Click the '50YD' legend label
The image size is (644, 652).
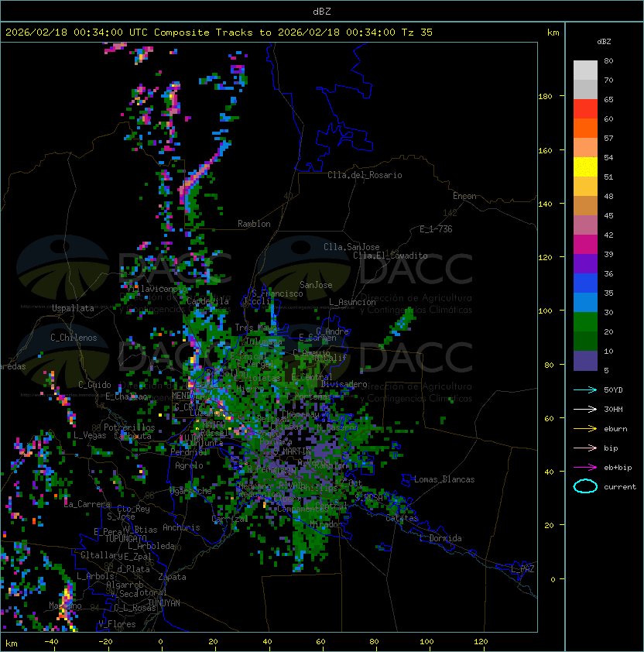click(613, 389)
